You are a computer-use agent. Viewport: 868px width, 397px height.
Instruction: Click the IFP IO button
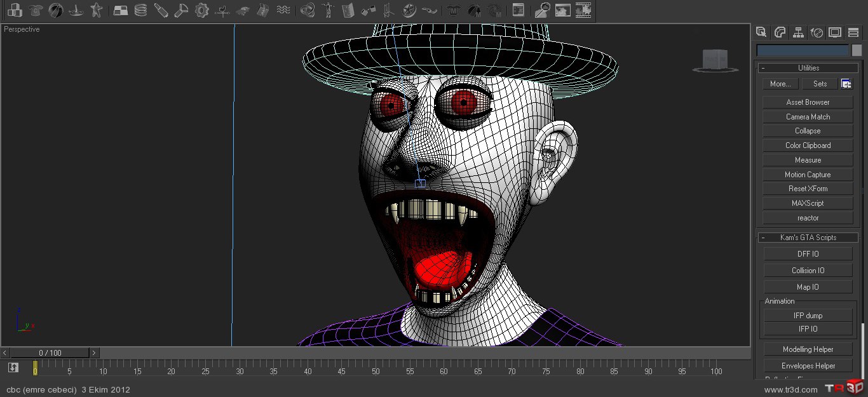click(x=808, y=329)
